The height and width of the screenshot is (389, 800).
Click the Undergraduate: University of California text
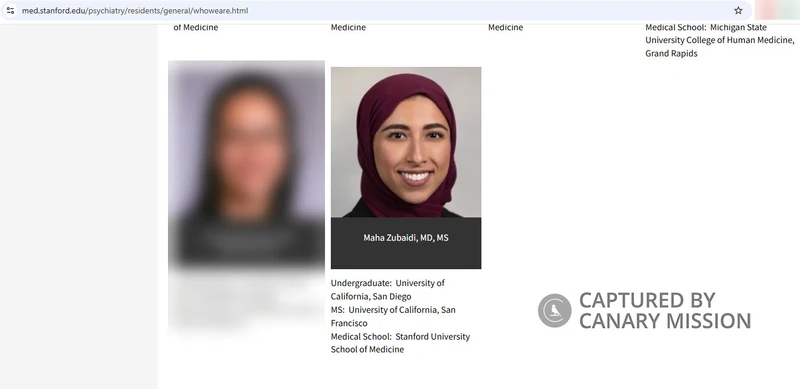(387, 289)
